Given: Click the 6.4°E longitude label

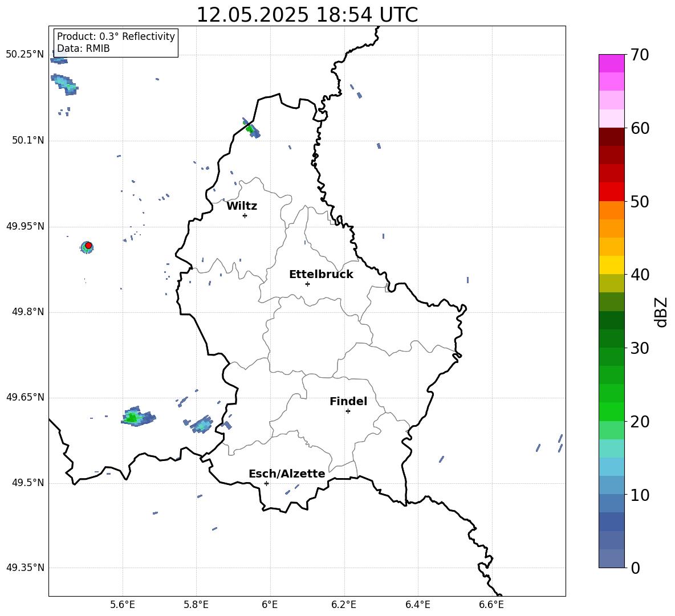Looking at the screenshot, I should (418, 605).
